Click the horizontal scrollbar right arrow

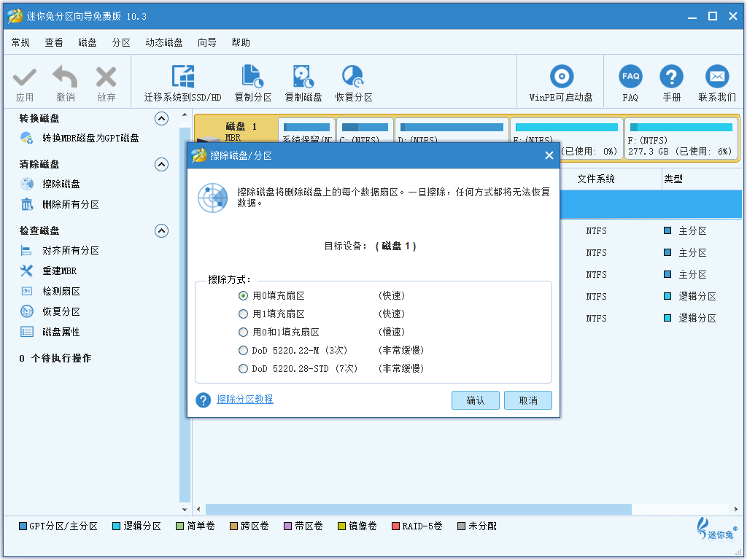[736, 509]
